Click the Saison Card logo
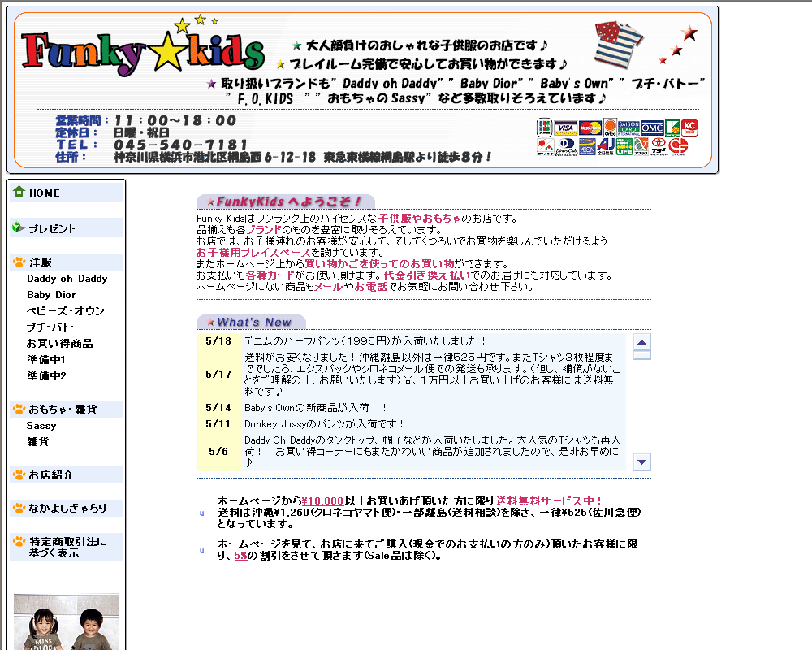Screen dimensions: 812x650 pyautogui.click(x=628, y=128)
